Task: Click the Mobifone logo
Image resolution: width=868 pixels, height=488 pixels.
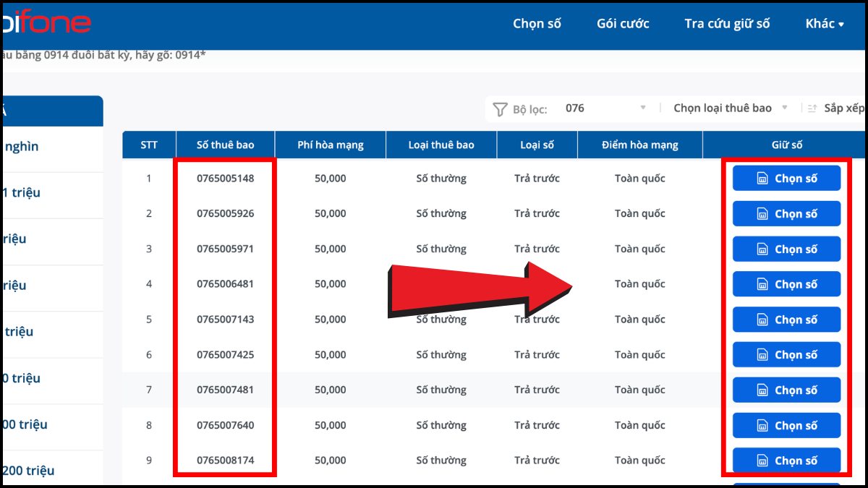Action: click(46, 22)
